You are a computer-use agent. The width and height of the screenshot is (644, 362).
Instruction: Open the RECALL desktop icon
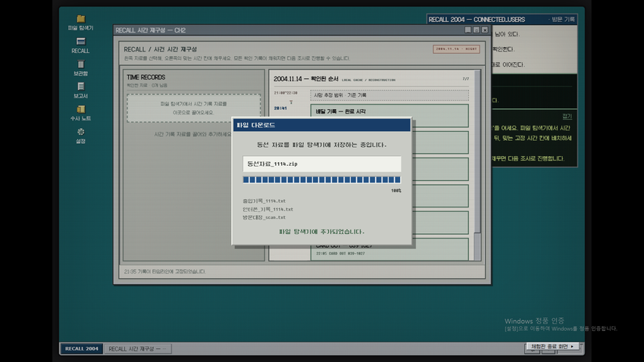click(x=80, y=45)
